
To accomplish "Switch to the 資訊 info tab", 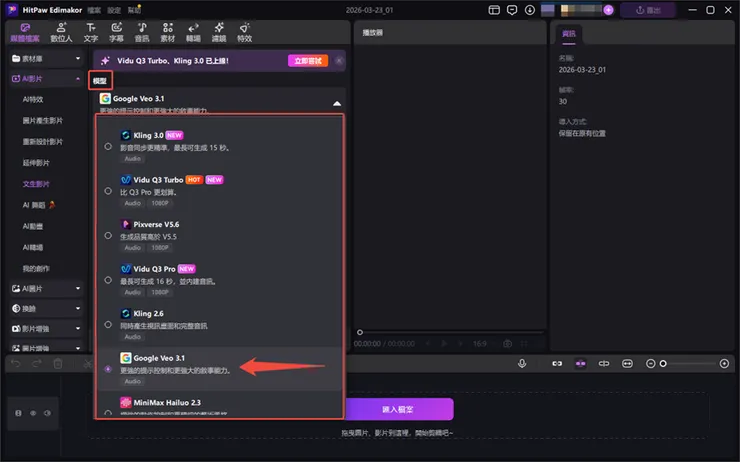I will pyautogui.click(x=569, y=34).
